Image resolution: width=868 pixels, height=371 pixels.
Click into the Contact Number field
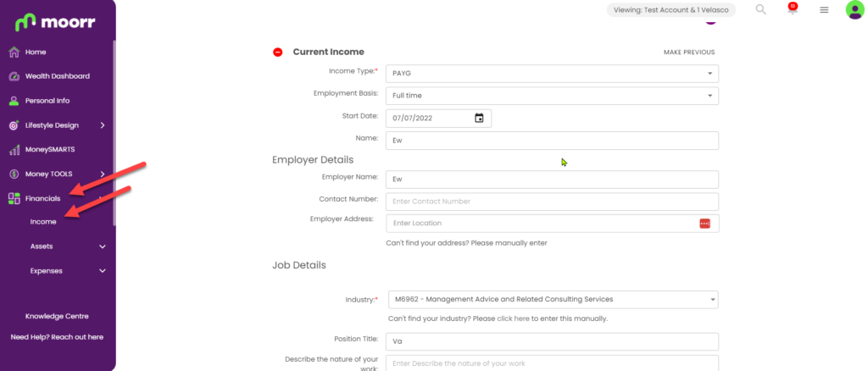tap(552, 202)
